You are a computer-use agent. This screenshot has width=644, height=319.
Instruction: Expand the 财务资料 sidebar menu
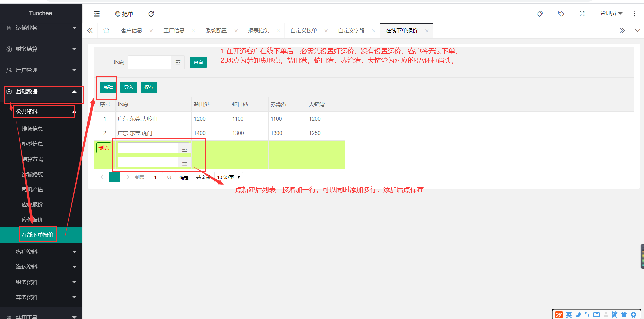pos(41,282)
